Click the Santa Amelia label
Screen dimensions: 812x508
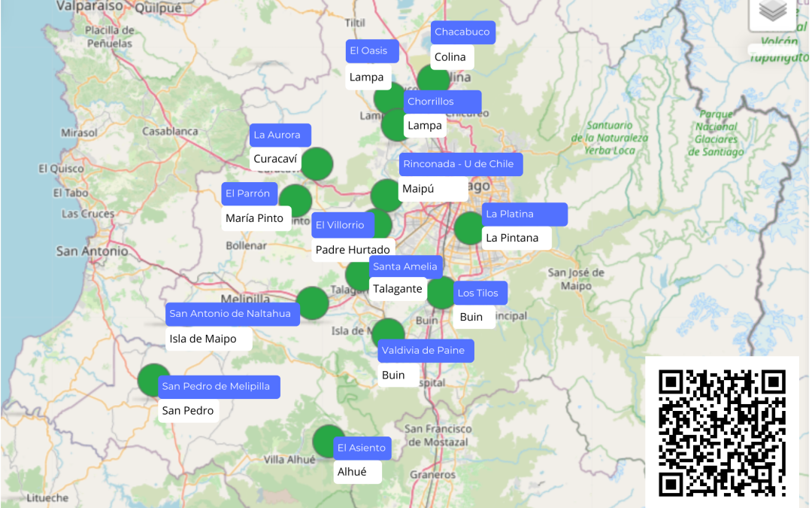click(405, 266)
